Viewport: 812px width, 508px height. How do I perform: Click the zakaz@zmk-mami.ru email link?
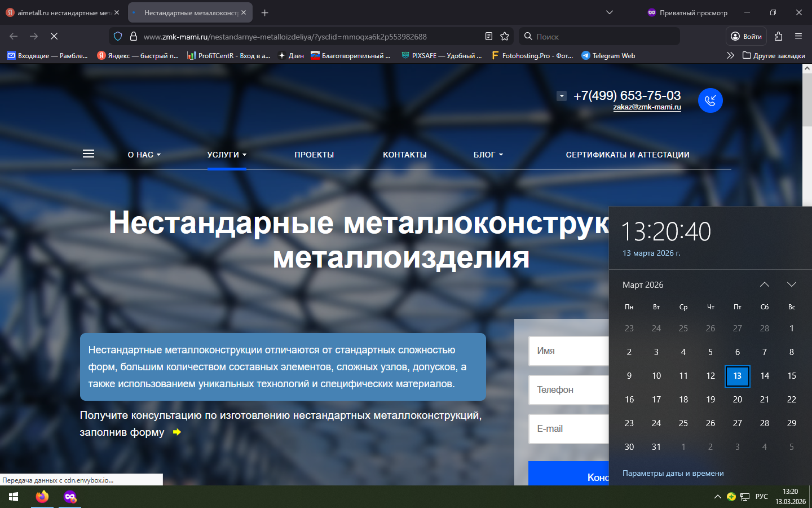tap(647, 107)
